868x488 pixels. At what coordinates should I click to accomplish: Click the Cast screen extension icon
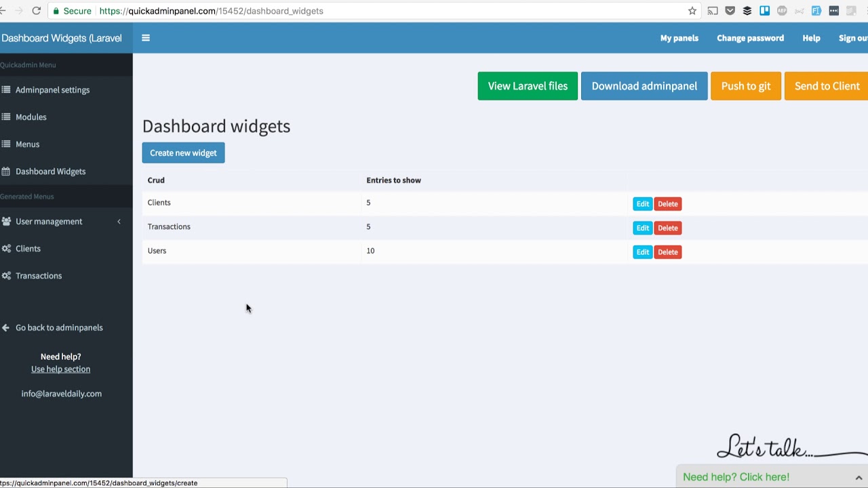coord(712,11)
